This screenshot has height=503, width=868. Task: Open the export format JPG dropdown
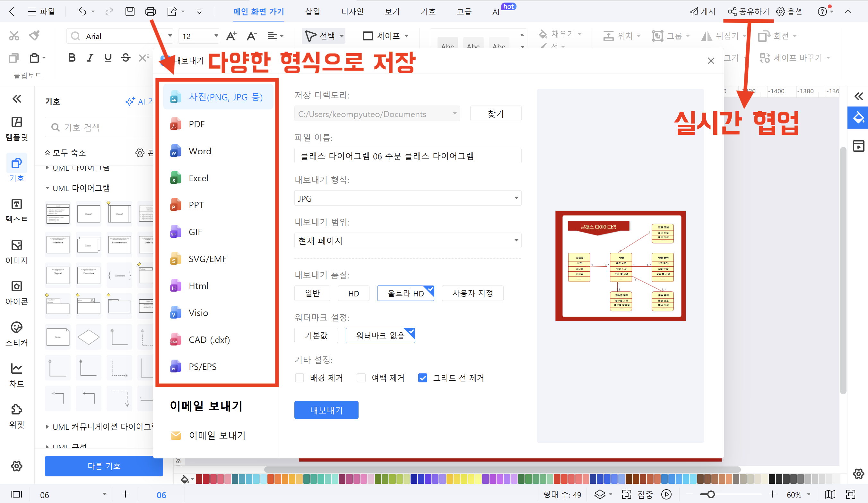coord(407,198)
